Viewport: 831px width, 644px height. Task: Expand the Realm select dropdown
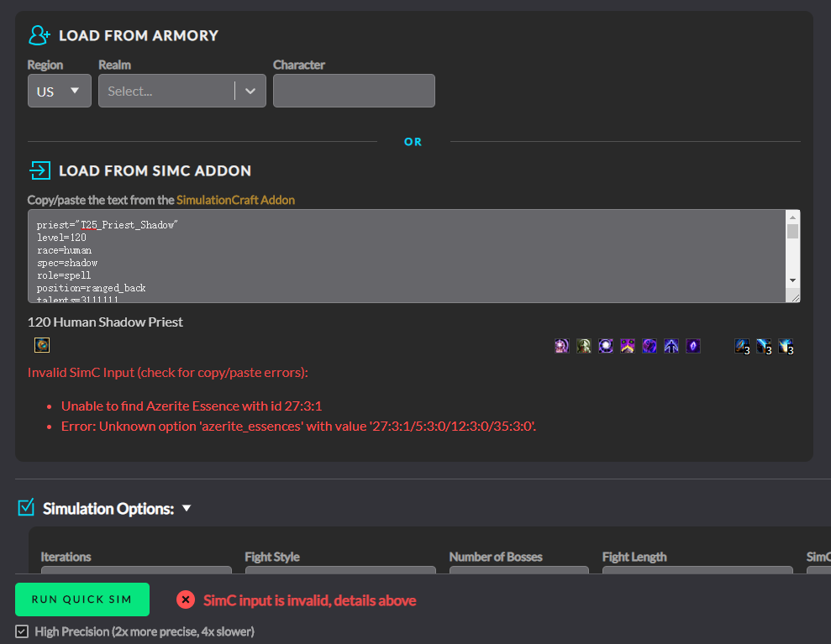(250, 91)
